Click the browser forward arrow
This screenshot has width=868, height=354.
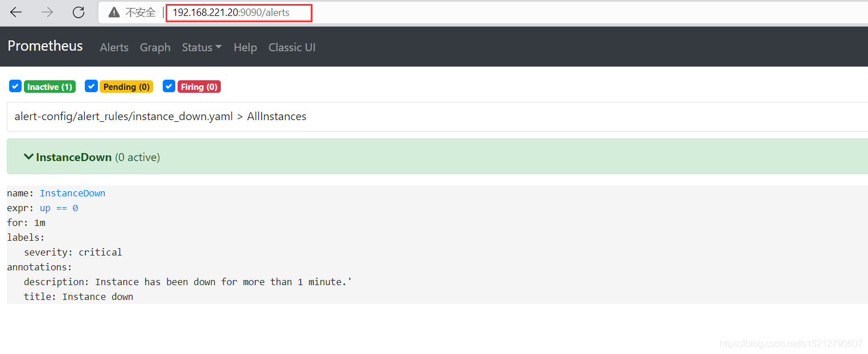pyautogui.click(x=47, y=13)
